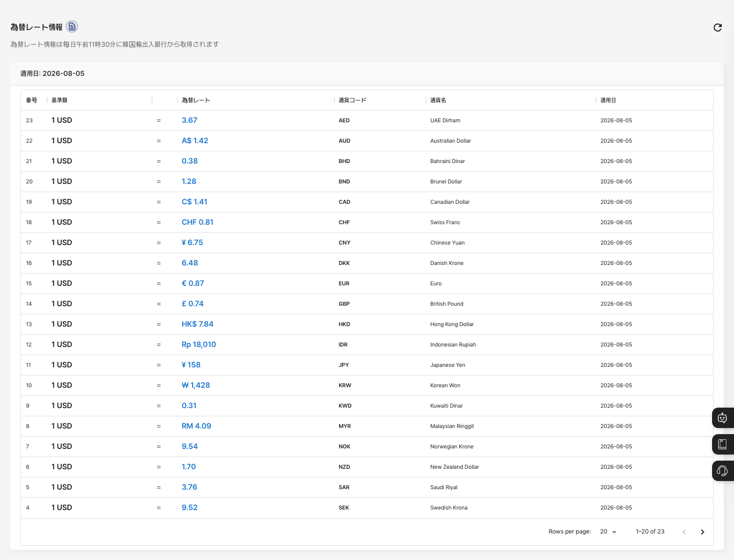Open the guide book side button

722,444
